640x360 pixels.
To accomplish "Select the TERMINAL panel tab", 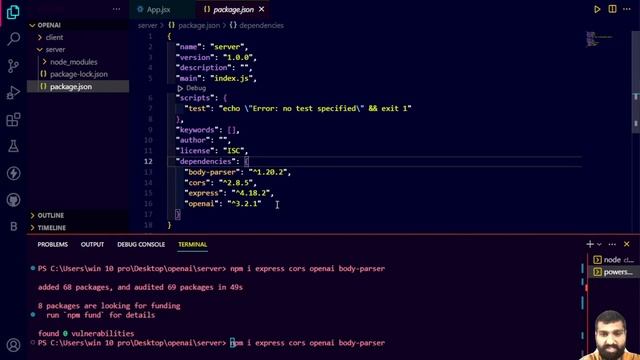I will pos(192,244).
